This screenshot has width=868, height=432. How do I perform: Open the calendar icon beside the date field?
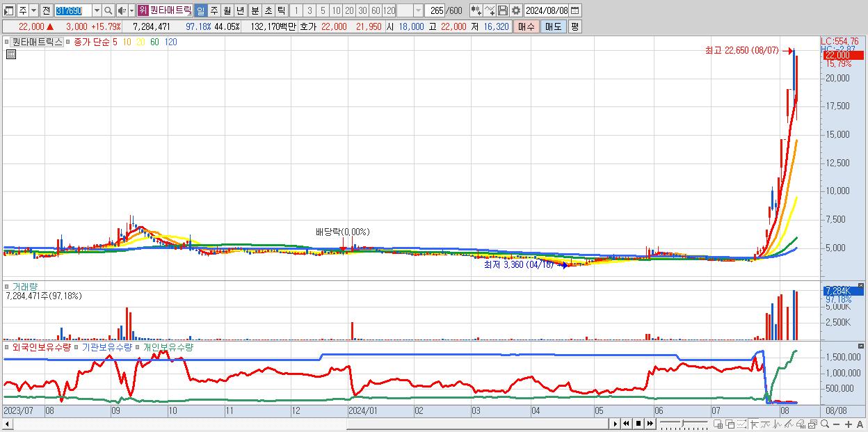click(575, 10)
